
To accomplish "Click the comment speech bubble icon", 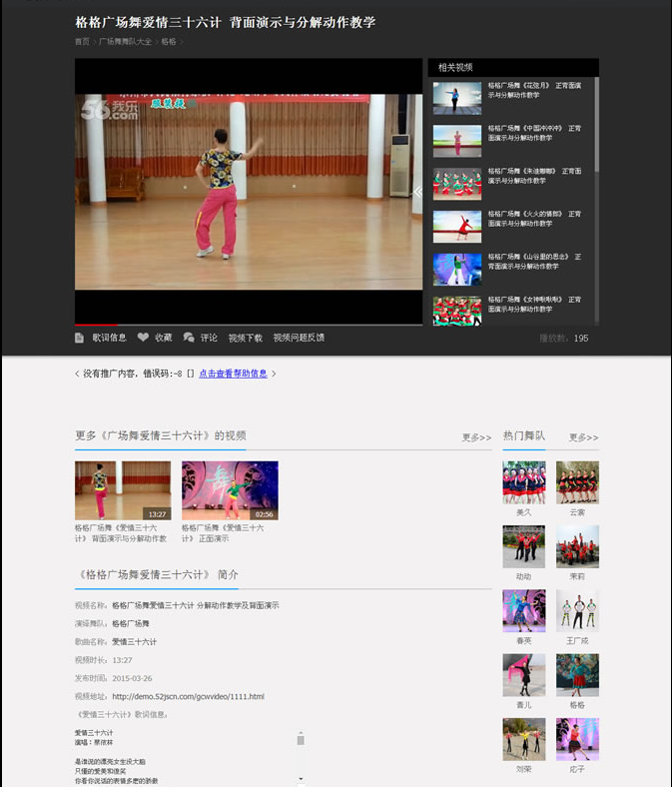I will point(189,338).
